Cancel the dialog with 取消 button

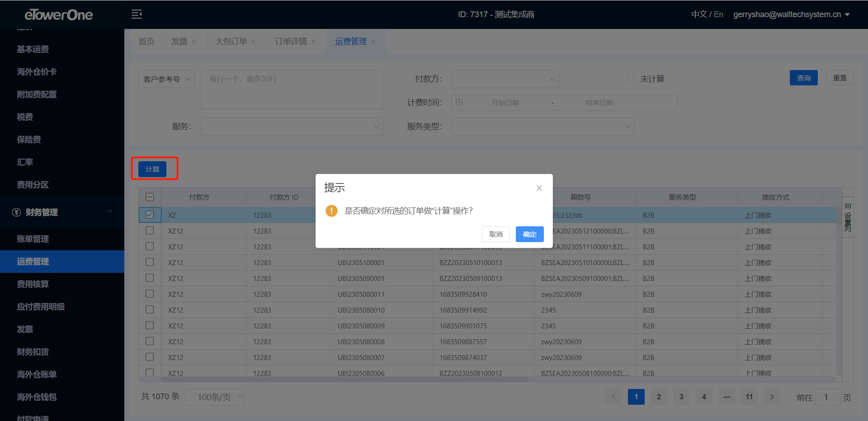[496, 234]
